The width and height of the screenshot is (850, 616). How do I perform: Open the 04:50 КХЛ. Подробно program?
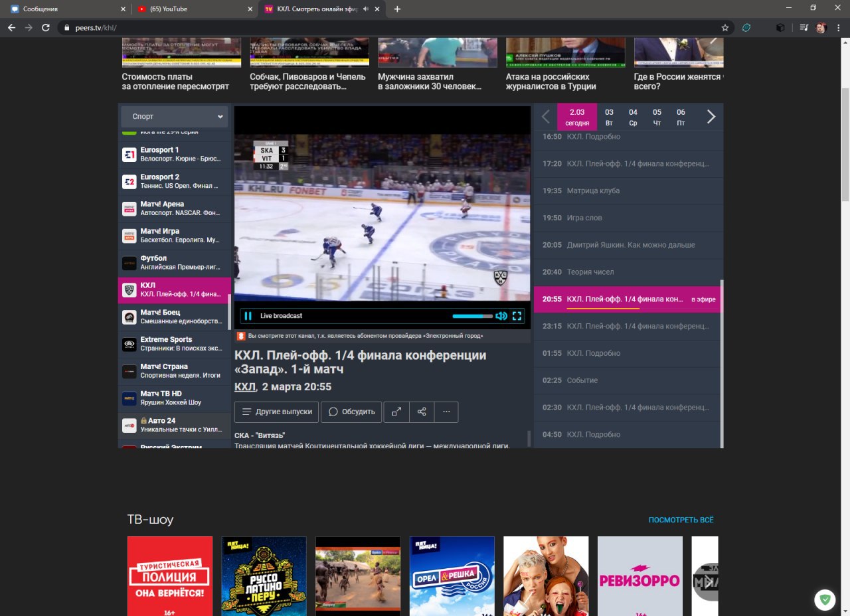coord(628,434)
